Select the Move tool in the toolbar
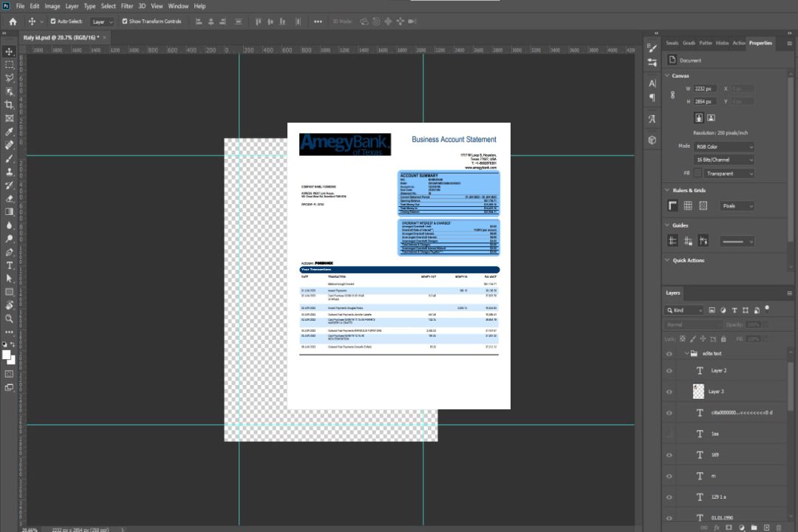This screenshot has height=532, width=798. (9, 52)
